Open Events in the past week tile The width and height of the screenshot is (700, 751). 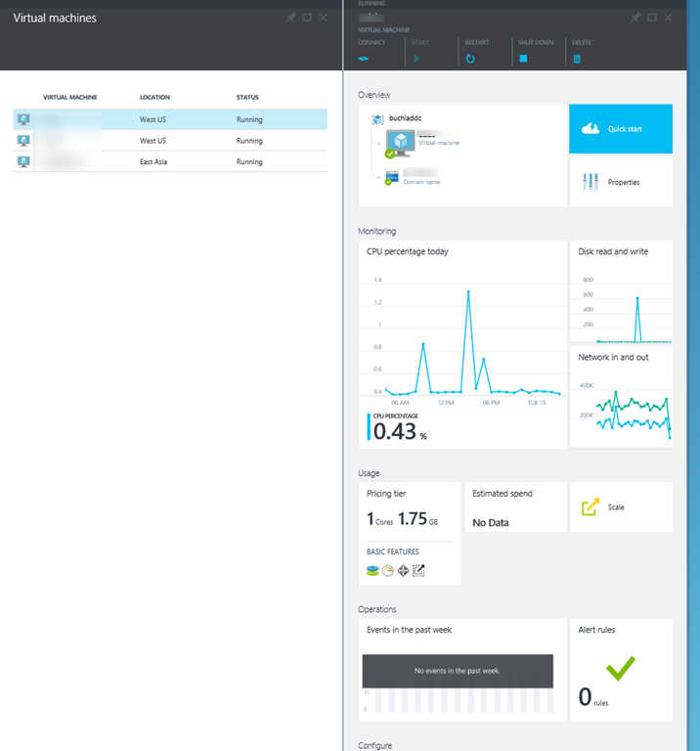tap(462, 670)
